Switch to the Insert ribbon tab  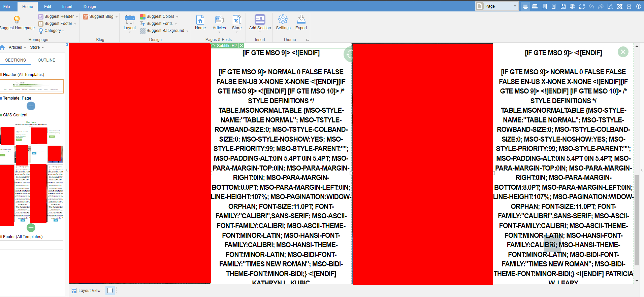[x=67, y=6]
